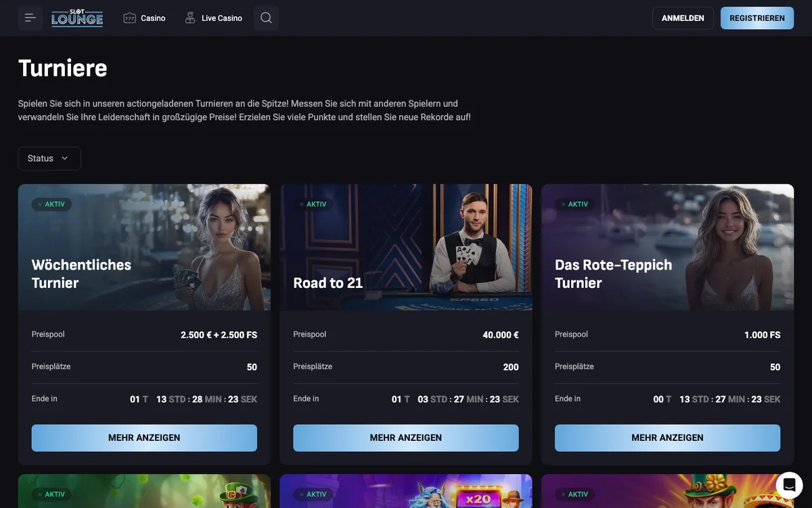Click the AKTIV badge on Wöchentliches Turnier
The height and width of the screenshot is (508, 812).
51,204
